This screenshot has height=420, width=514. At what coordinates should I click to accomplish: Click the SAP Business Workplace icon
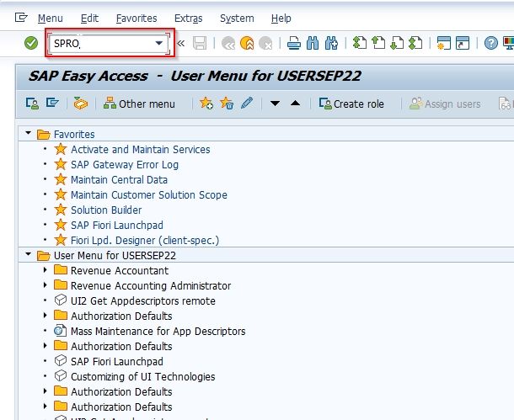81,104
